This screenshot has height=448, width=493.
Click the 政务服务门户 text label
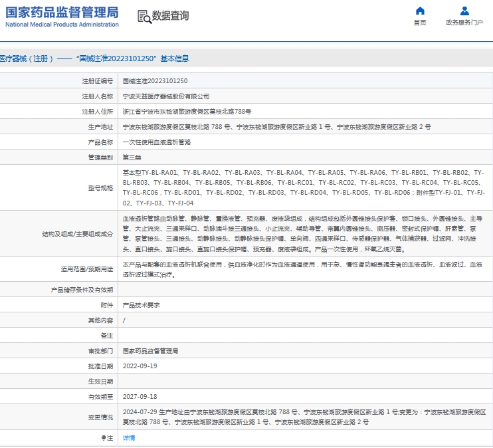pyautogui.click(x=464, y=23)
